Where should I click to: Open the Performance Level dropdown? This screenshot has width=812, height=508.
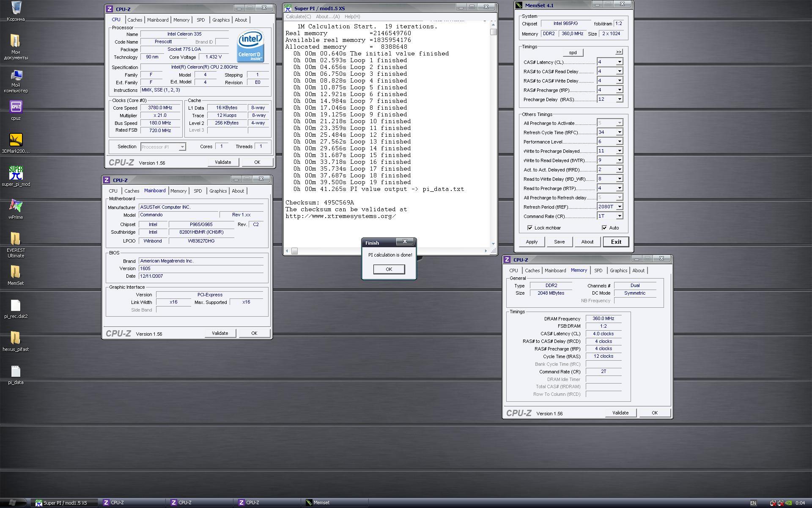tap(620, 141)
